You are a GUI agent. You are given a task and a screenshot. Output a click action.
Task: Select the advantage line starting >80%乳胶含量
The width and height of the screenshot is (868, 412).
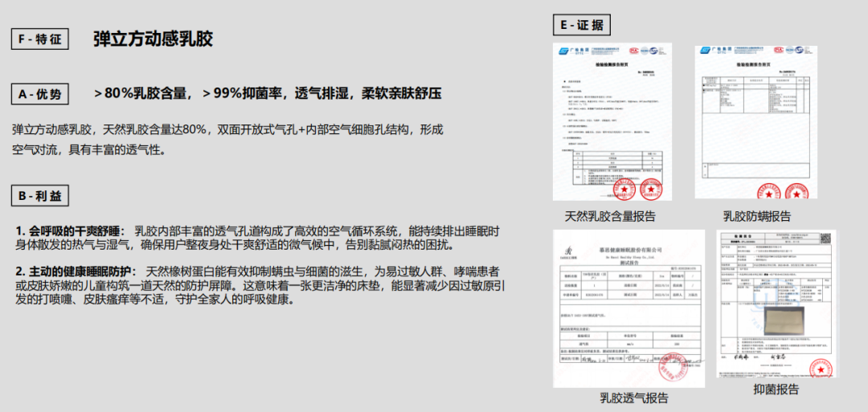click(268, 93)
